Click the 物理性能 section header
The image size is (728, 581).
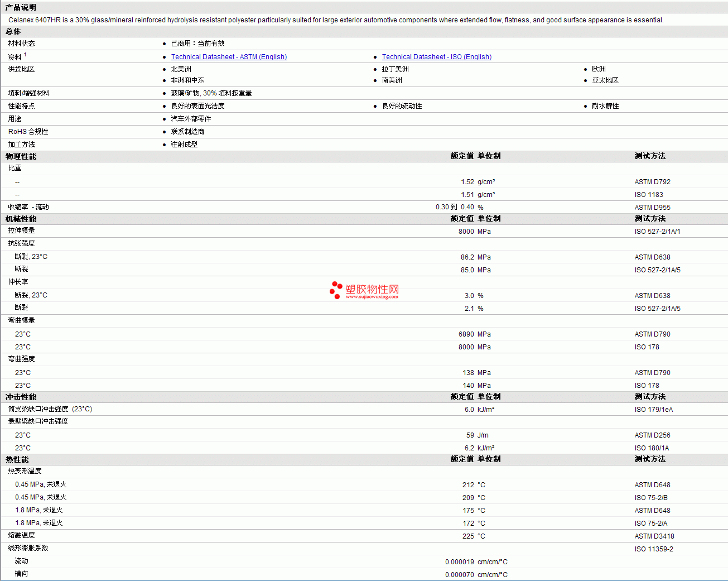(x=21, y=156)
